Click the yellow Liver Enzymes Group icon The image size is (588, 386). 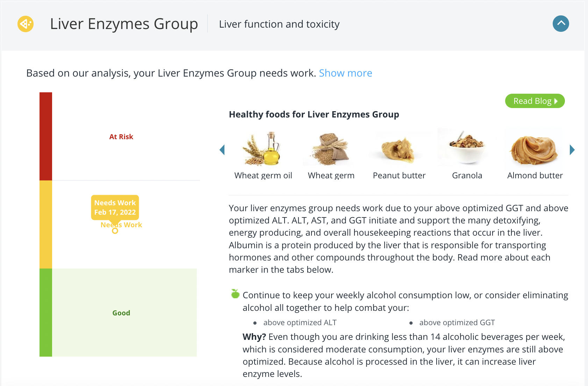click(26, 24)
